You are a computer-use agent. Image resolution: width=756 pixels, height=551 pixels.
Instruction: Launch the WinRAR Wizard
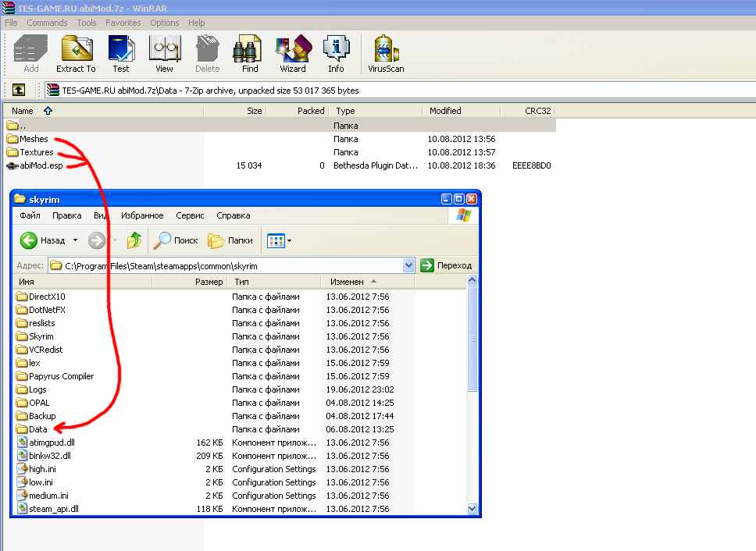pos(293,54)
